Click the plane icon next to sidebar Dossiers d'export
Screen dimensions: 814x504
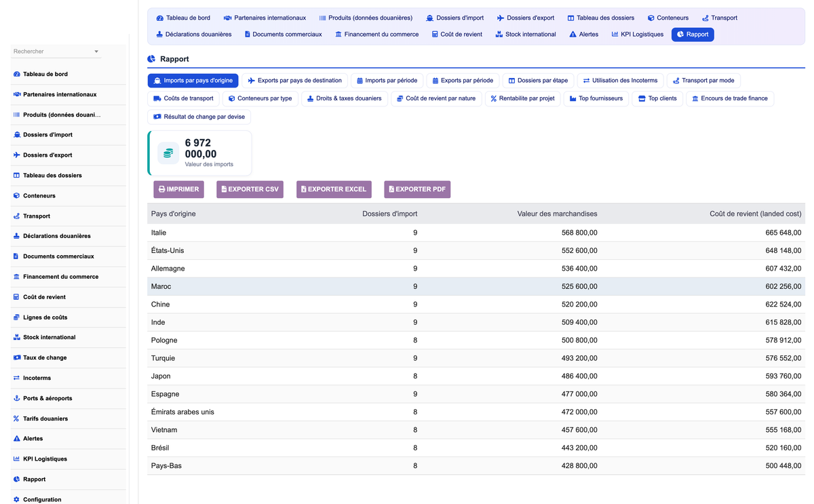(17, 155)
